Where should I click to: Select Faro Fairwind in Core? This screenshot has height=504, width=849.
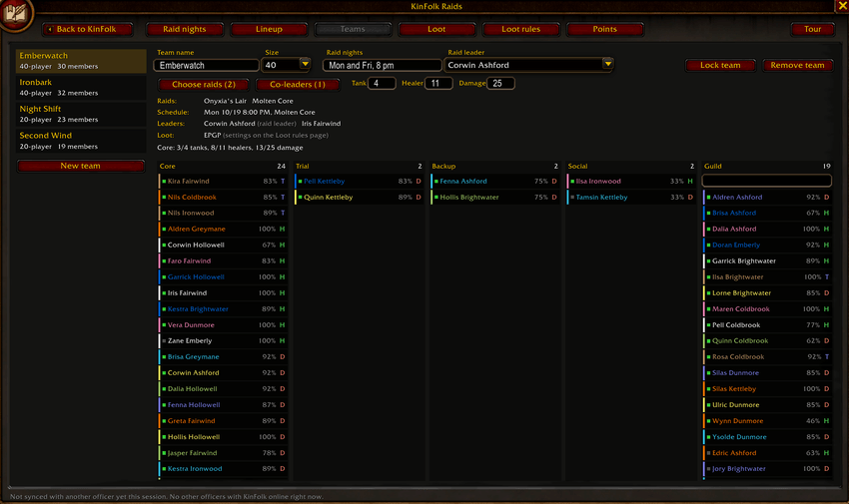(x=223, y=261)
